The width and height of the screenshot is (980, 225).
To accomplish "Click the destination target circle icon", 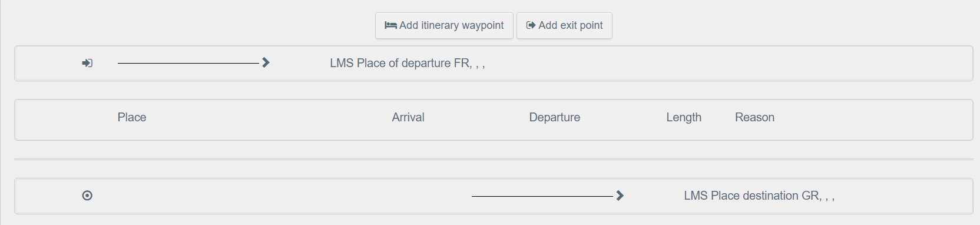I will click(x=87, y=196).
